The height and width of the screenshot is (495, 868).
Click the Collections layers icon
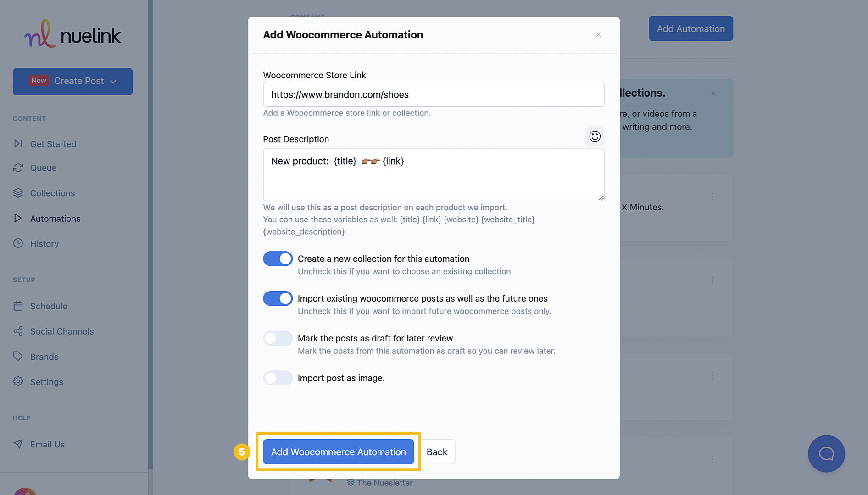18,193
